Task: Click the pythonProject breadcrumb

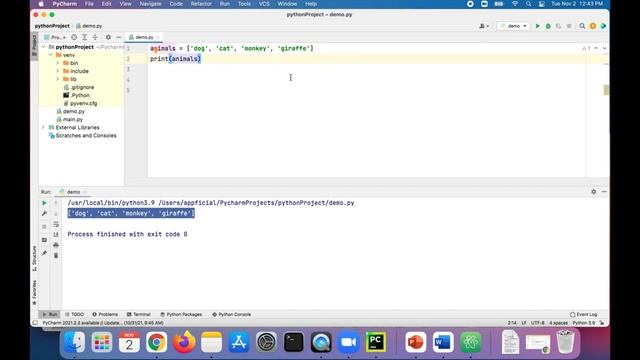Action: [52, 26]
